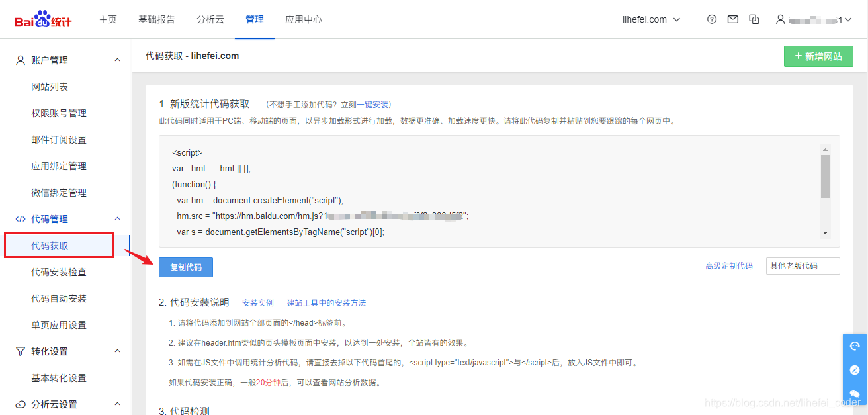Open 权限账号管理 in sidebar
The width and height of the screenshot is (868, 415).
59,113
